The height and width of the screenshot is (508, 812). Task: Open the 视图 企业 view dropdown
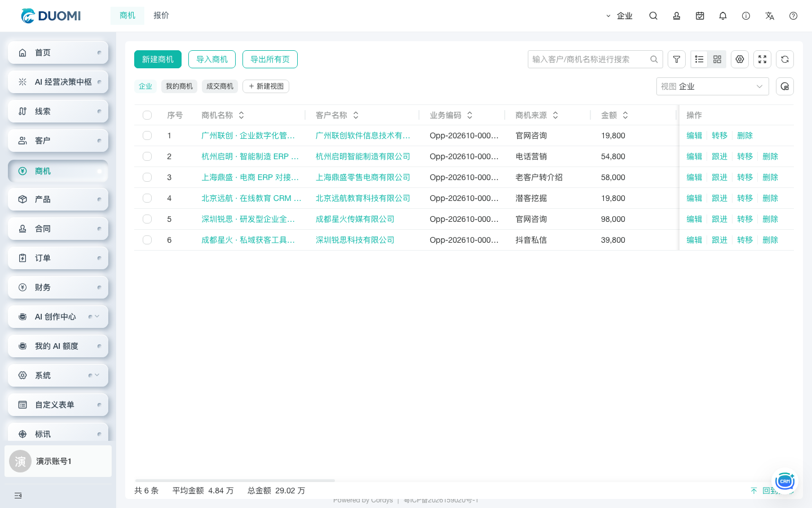point(713,86)
